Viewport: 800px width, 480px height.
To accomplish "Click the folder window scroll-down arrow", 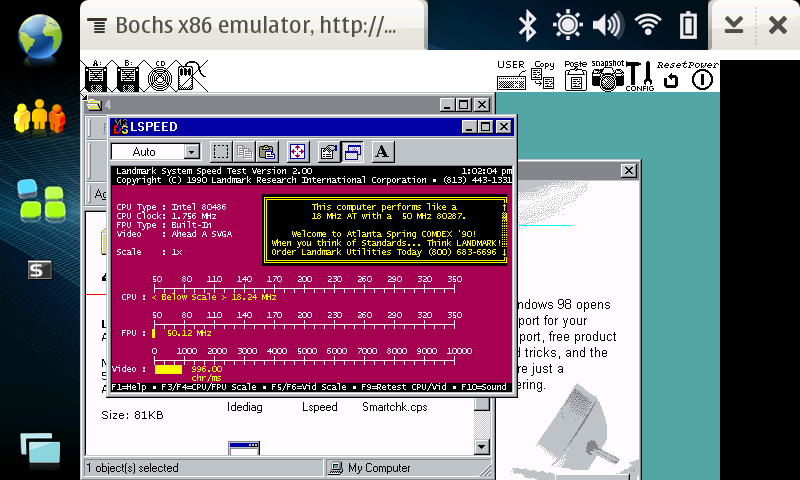I will [x=482, y=447].
